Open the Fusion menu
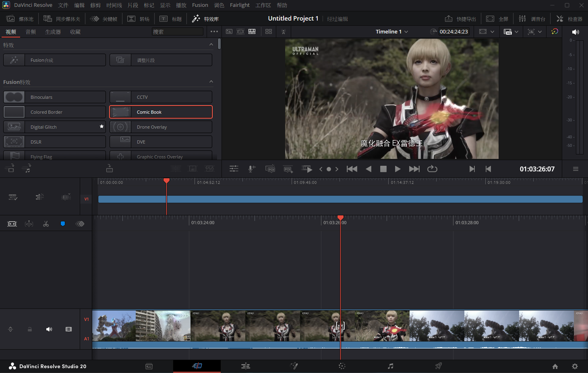This screenshot has height=373, width=588. click(200, 5)
